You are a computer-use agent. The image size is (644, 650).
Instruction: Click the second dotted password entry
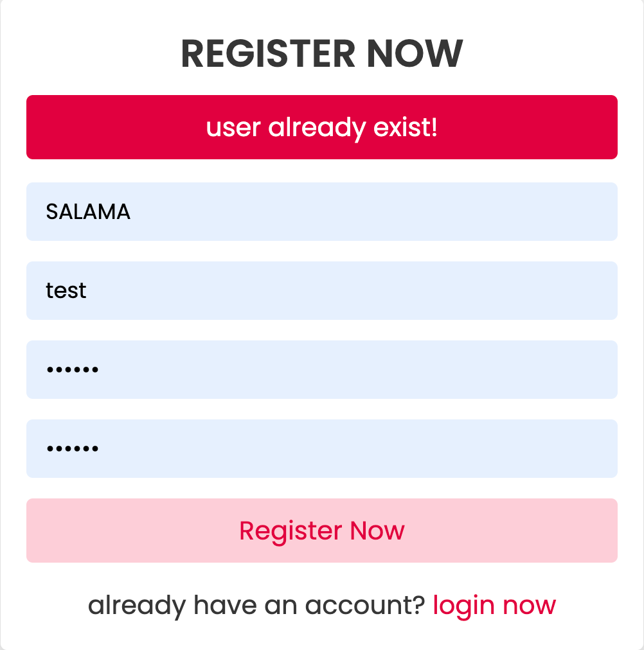click(321, 448)
